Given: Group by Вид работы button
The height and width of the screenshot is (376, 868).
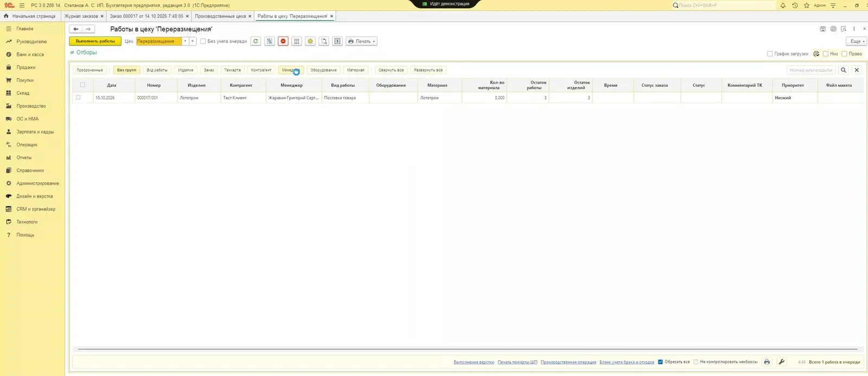Looking at the screenshot, I should tap(157, 70).
